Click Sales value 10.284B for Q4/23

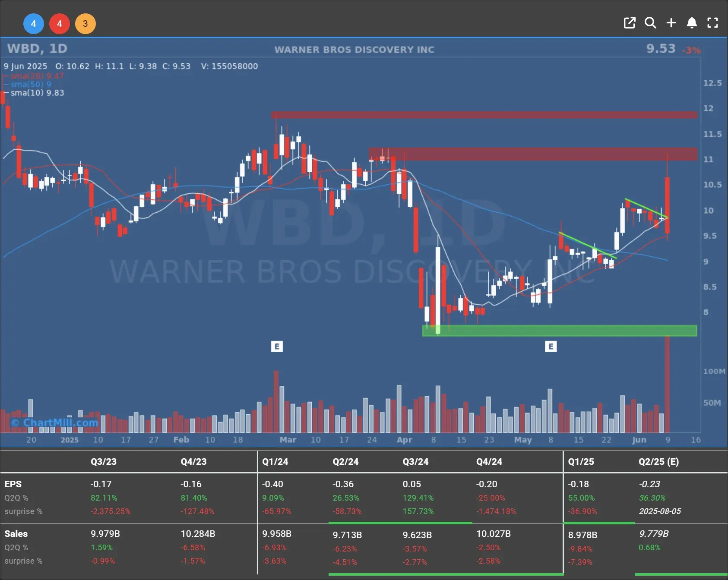198,534
